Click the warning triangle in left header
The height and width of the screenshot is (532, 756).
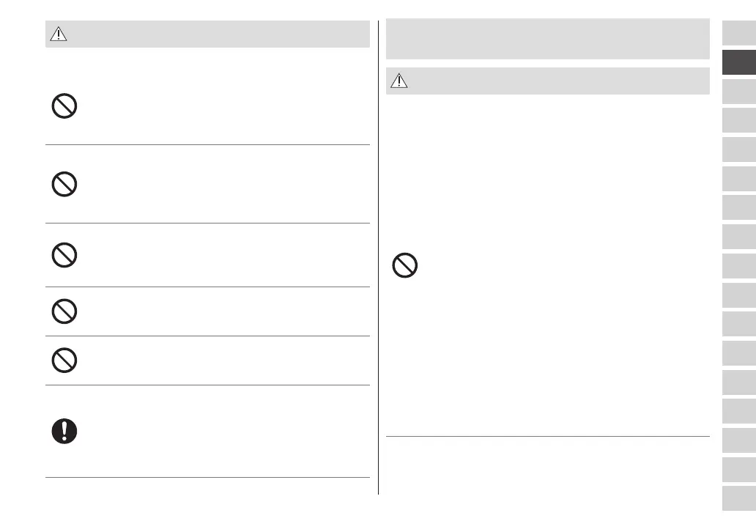coord(58,34)
